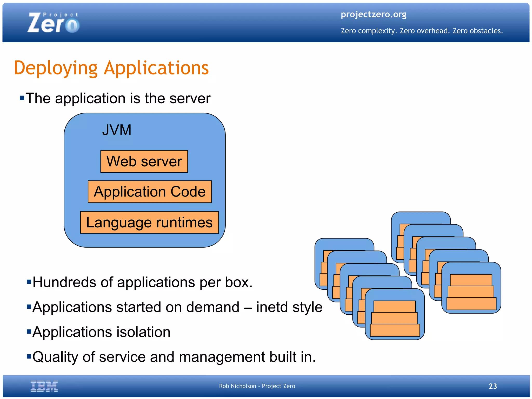The width and height of the screenshot is (532, 399).
Task: Click the Language runtimes box
Action: point(149,222)
